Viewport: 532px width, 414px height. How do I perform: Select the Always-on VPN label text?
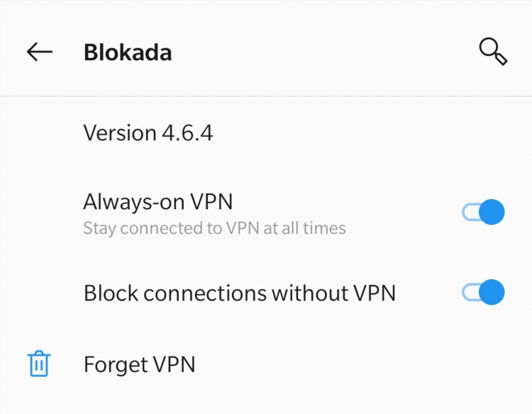[158, 202]
